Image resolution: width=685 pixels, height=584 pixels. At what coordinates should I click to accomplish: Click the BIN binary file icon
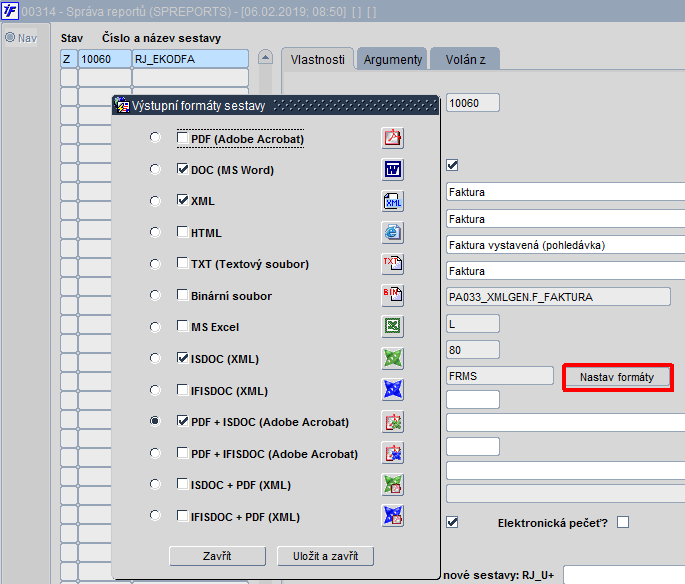pos(392,295)
